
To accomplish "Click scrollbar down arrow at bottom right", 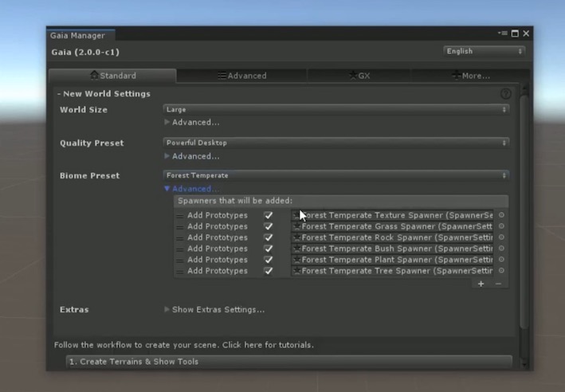I will [524, 365].
